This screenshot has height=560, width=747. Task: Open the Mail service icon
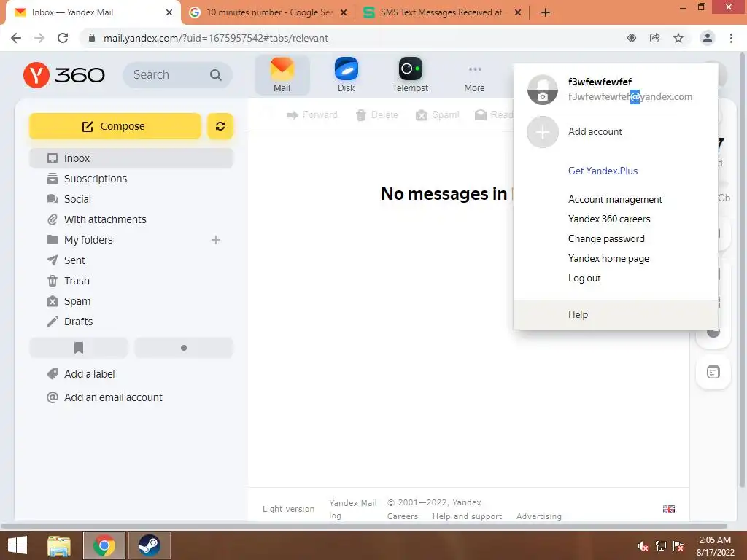282,75
